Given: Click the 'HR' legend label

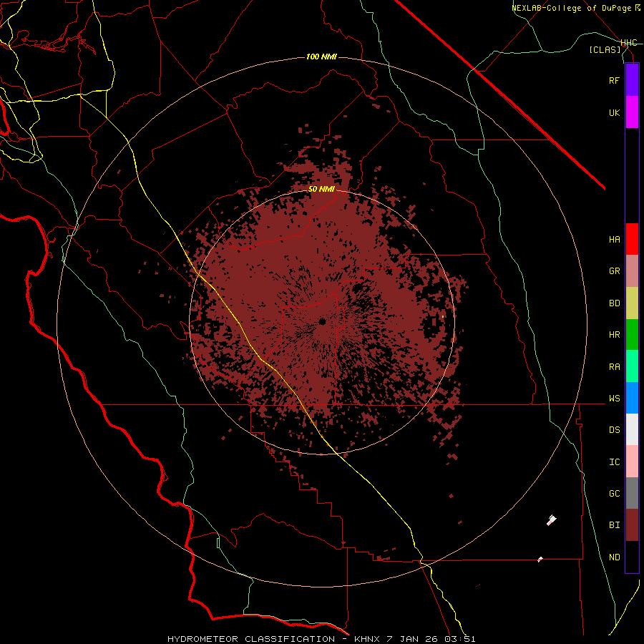Looking at the screenshot, I should [614, 335].
